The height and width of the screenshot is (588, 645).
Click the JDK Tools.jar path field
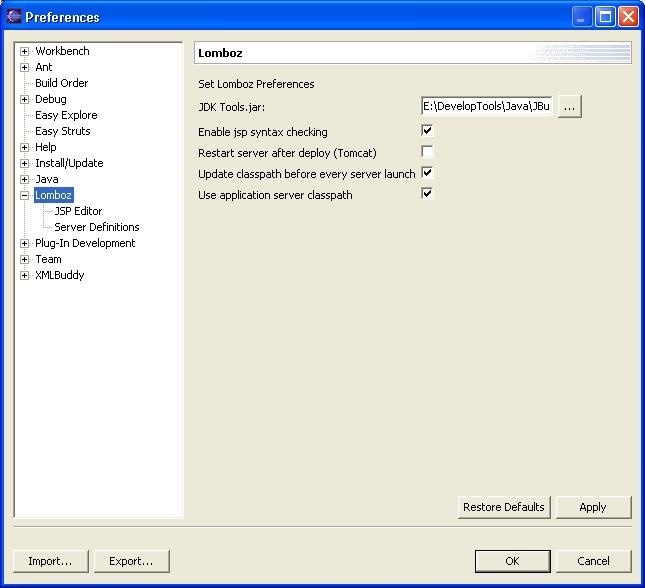(x=487, y=106)
